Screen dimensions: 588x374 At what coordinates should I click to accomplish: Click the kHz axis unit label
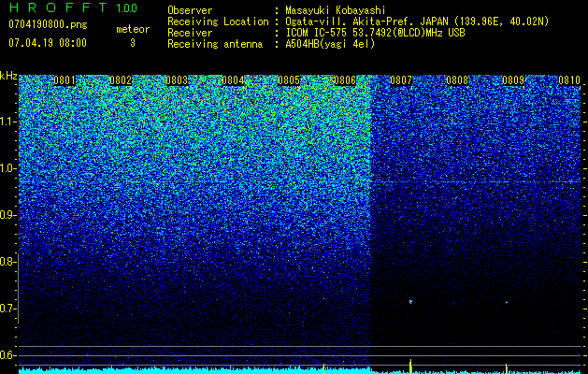click(8, 76)
